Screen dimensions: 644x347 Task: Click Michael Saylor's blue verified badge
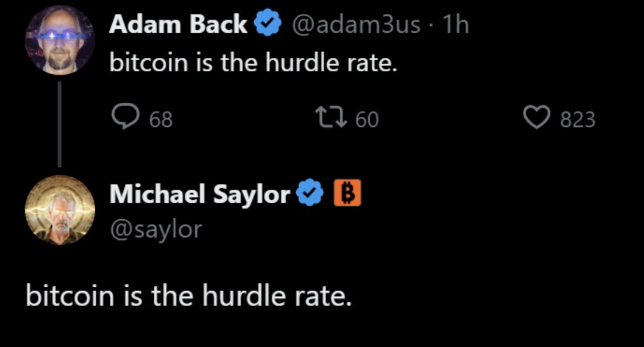pos(310,193)
